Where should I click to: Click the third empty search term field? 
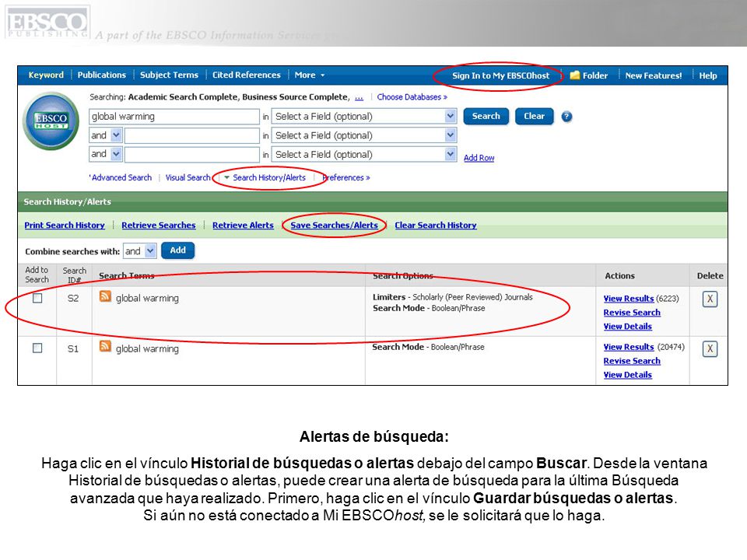point(191,154)
